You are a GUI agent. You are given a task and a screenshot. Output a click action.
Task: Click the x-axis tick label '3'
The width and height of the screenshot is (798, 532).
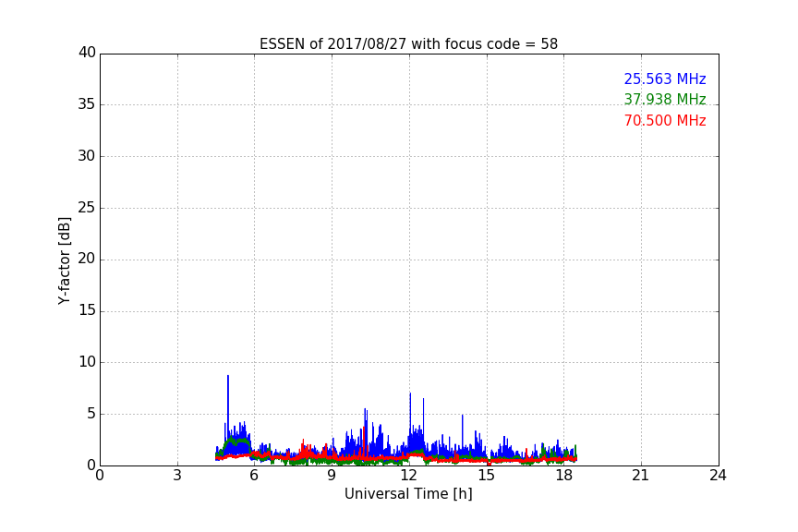(x=177, y=476)
